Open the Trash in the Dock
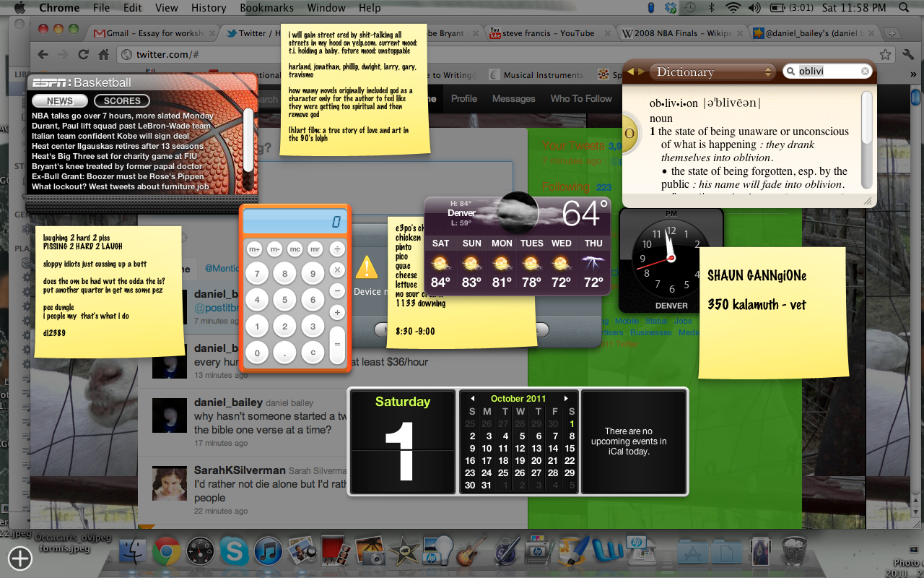924x578 pixels. (795, 552)
